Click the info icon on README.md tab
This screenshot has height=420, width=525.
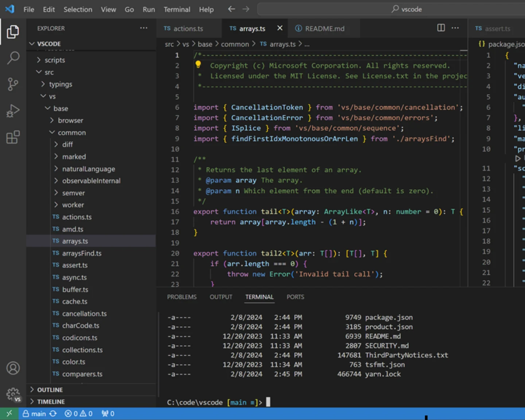[x=298, y=28]
